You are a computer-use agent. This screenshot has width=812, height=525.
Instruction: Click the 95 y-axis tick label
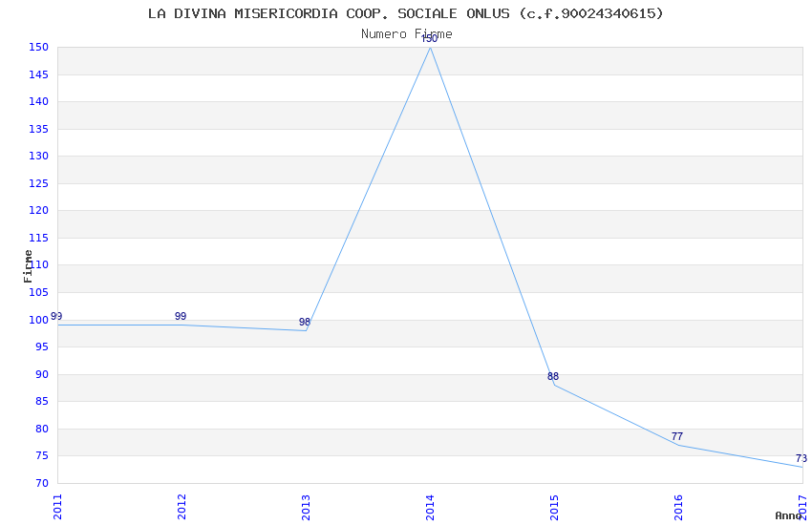point(41,347)
